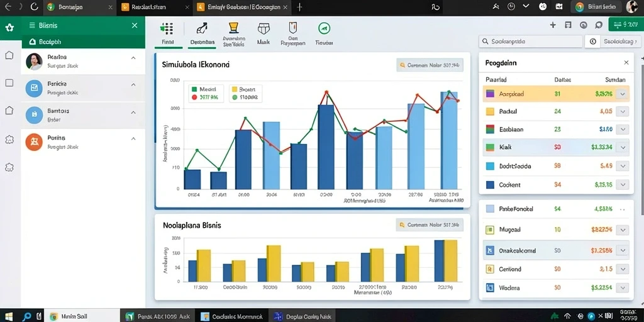The width and height of the screenshot is (644, 322).
Task: Open the shield icon in toolbar
Action: pos(293,28)
